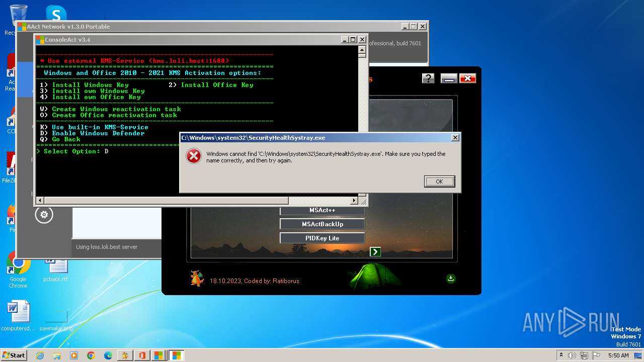Click the ConsoleAct horizontal scrollbar left arrow
The height and width of the screenshot is (362, 644).
coord(41,201)
